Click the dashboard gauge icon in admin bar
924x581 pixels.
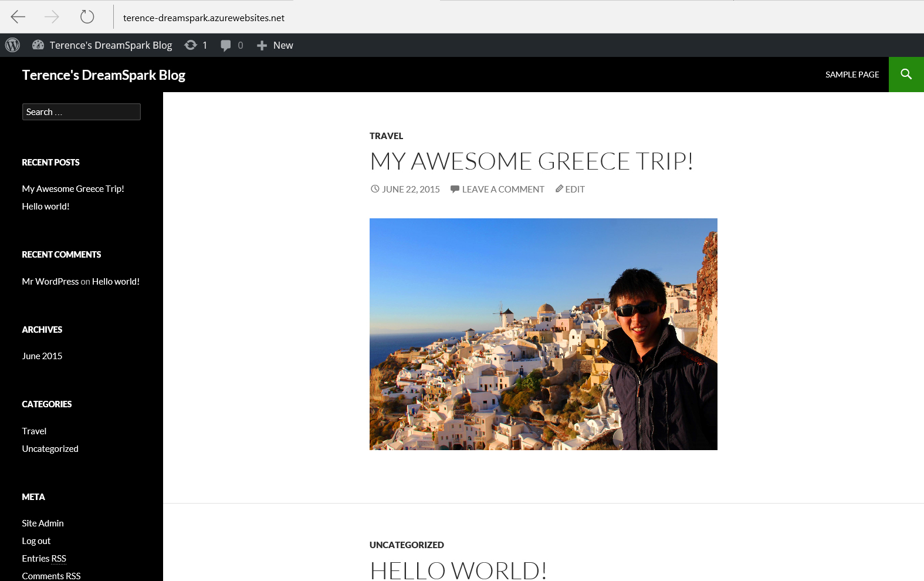pos(38,45)
